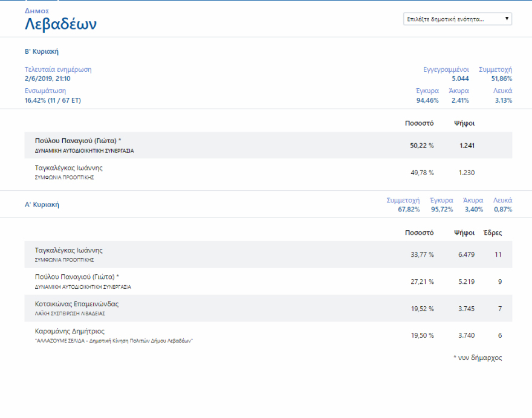Screen dimensions: 532x418
Task: Click the 'Εγγεγραμμένοι' statistic label
Action: [446, 69]
